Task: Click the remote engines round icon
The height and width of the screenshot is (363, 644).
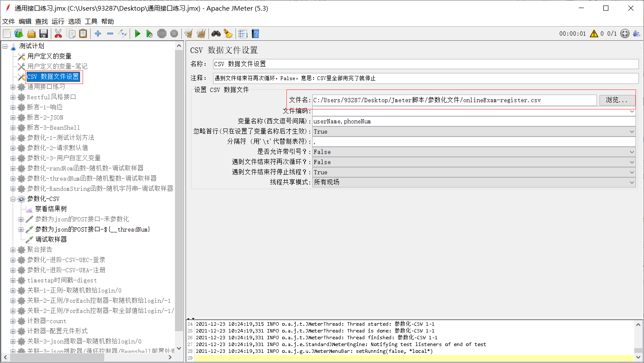Action: [x=625, y=34]
